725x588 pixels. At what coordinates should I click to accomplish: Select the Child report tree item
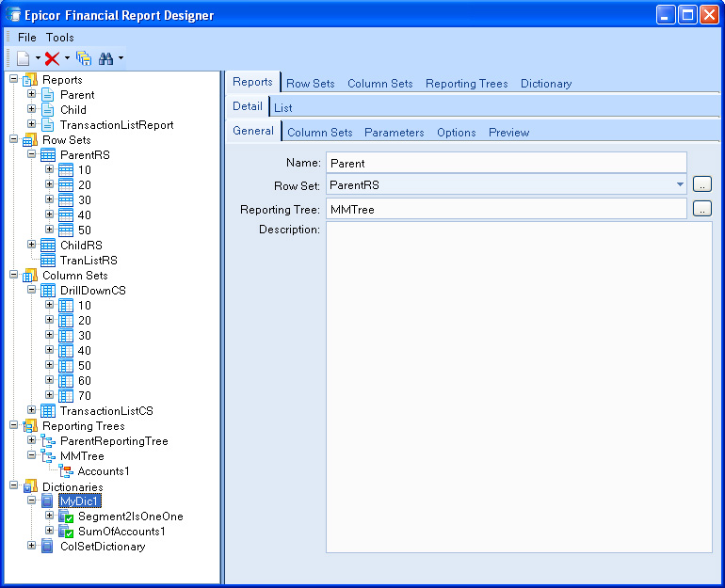pos(73,110)
